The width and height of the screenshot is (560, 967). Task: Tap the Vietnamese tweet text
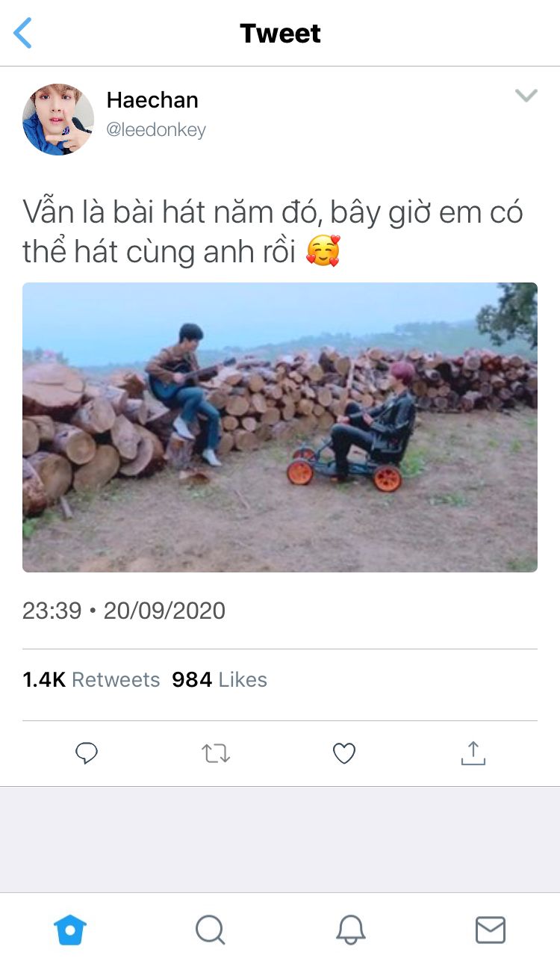273,232
